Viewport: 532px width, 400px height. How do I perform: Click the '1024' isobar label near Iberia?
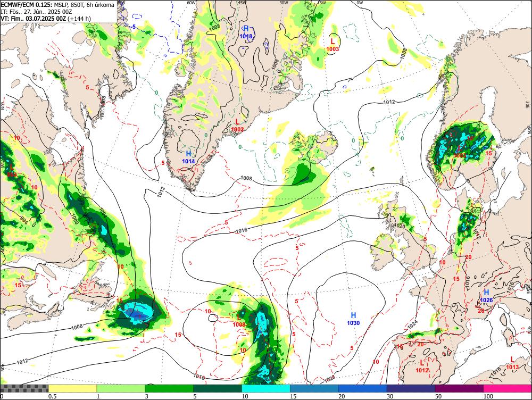coord(413,324)
